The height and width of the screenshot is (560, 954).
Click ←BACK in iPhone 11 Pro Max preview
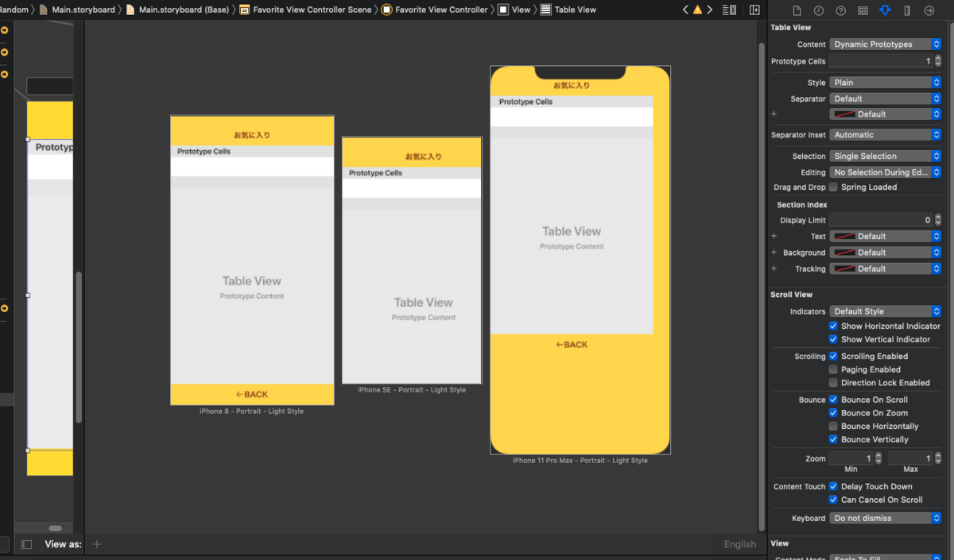[572, 345]
